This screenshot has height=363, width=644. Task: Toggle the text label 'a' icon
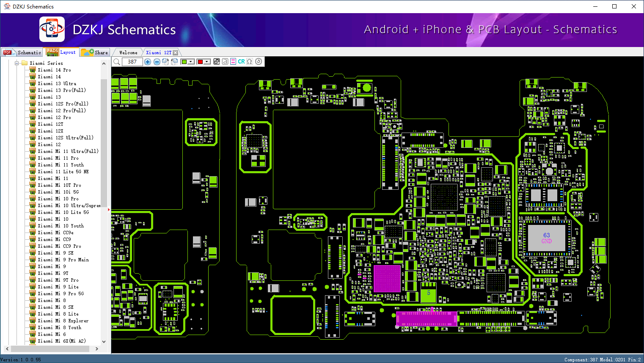tap(225, 61)
